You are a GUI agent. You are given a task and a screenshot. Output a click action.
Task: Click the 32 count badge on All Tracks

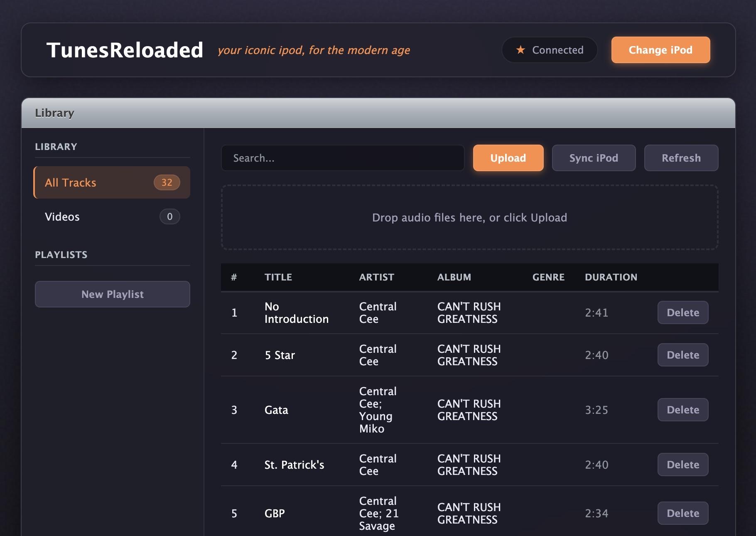[x=167, y=182]
